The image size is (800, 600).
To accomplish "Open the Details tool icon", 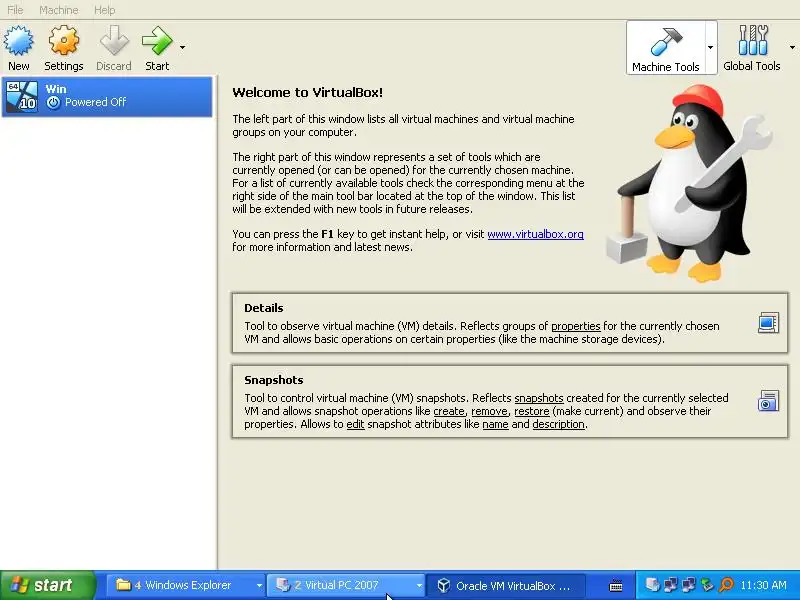I will [x=768, y=323].
